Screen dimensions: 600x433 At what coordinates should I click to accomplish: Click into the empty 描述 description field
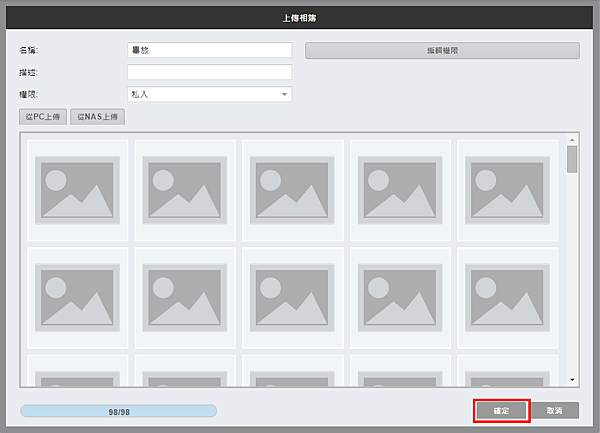(x=210, y=72)
